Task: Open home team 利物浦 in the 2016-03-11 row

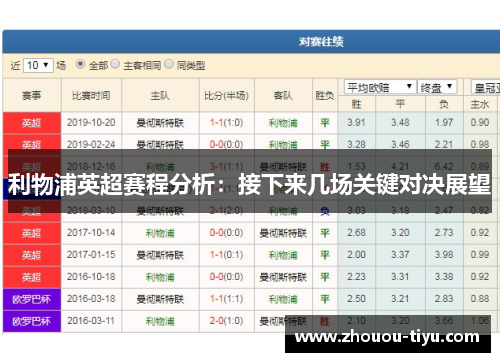Action: point(160,321)
